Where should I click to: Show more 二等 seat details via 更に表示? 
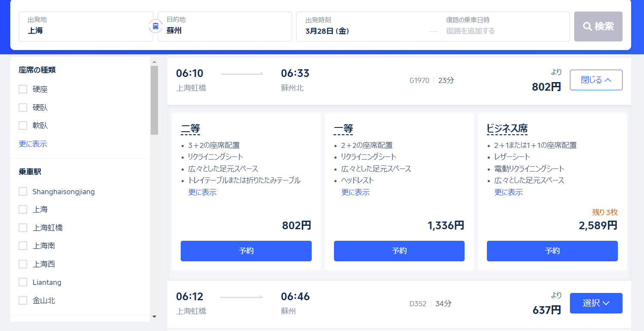coord(203,192)
